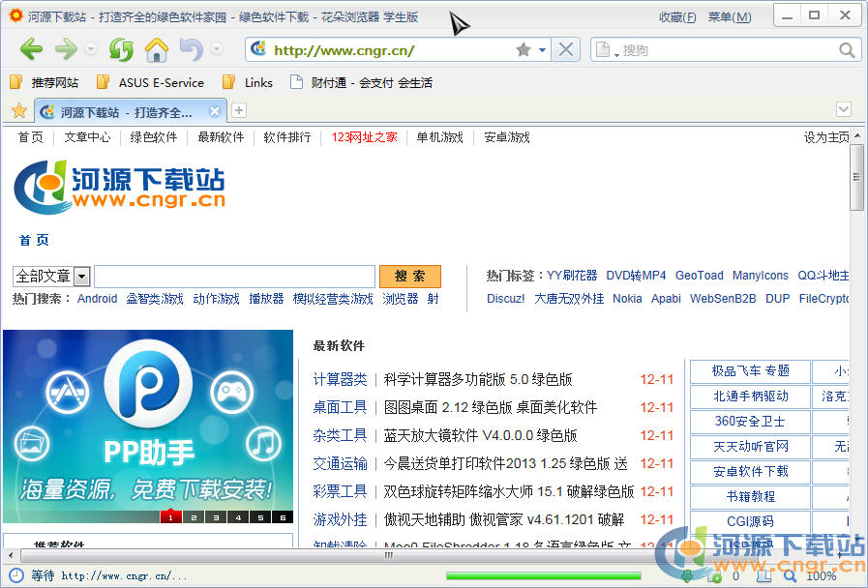Stop page loading with the X button
This screenshot has width=868, height=588.
pos(566,49)
